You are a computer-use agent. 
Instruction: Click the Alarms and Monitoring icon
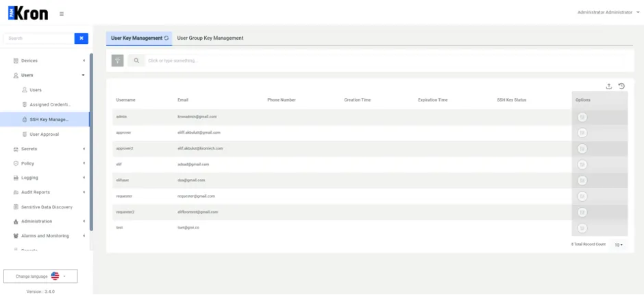pyautogui.click(x=16, y=236)
